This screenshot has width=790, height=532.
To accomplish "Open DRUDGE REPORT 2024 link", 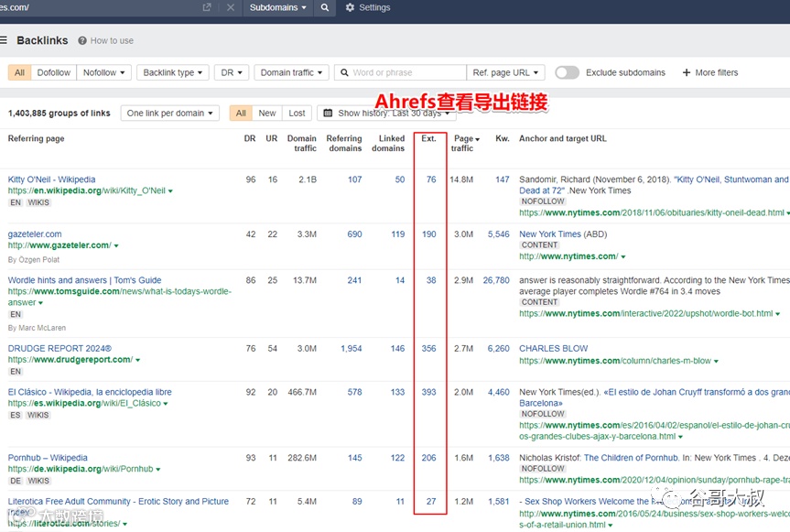I will [60, 349].
